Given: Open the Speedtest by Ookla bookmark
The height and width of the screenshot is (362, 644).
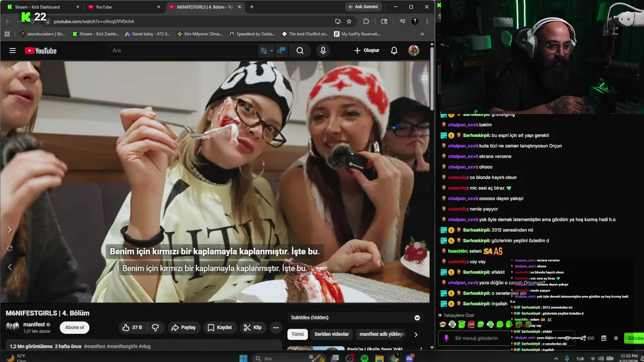Looking at the screenshot, I should (252, 34).
